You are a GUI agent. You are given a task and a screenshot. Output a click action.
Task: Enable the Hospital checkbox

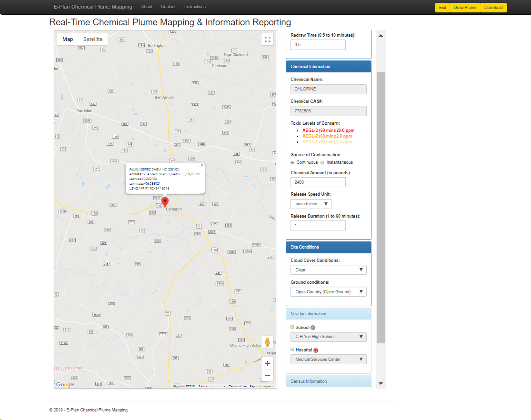(292, 350)
